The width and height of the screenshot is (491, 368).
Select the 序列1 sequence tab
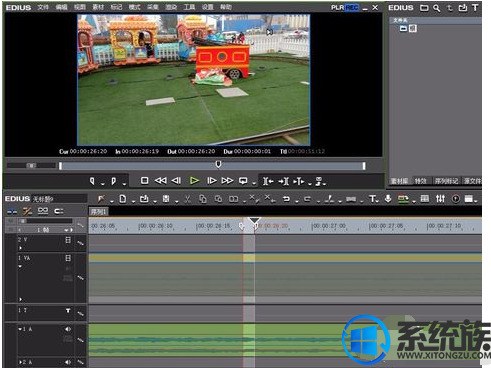tap(99, 211)
